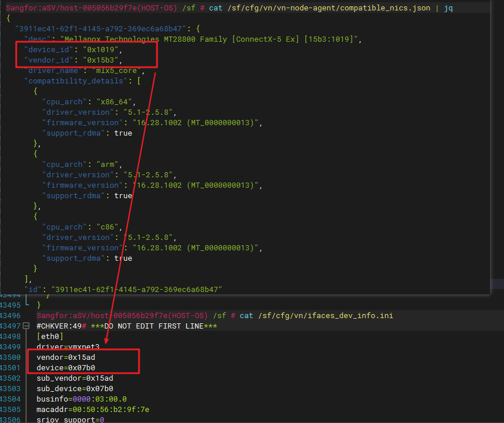Click line number 43495 in the gutter
This screenshot has width=504, height=423.
click(10, 305)
